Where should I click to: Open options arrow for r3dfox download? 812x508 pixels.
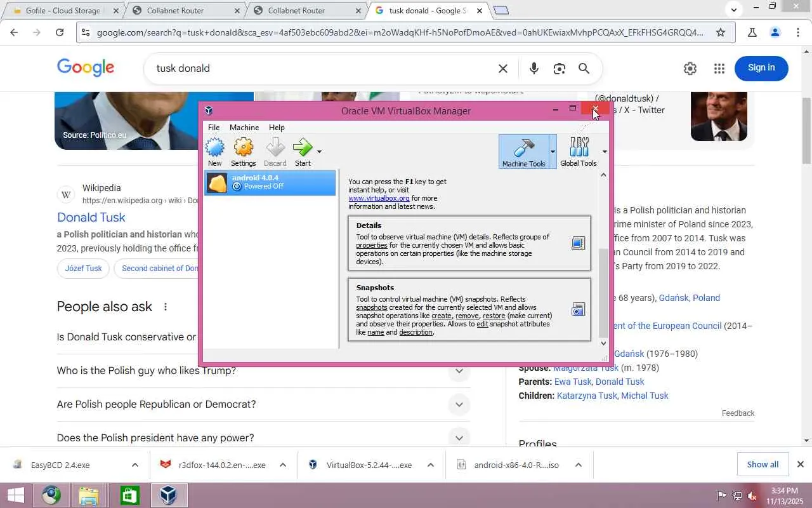(283, 465)
